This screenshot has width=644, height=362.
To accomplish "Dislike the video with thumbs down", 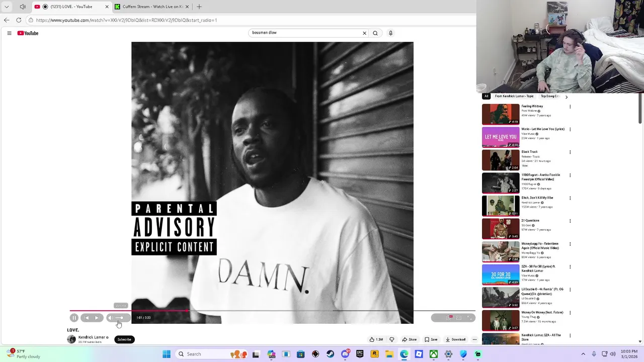I will [392, 339].
